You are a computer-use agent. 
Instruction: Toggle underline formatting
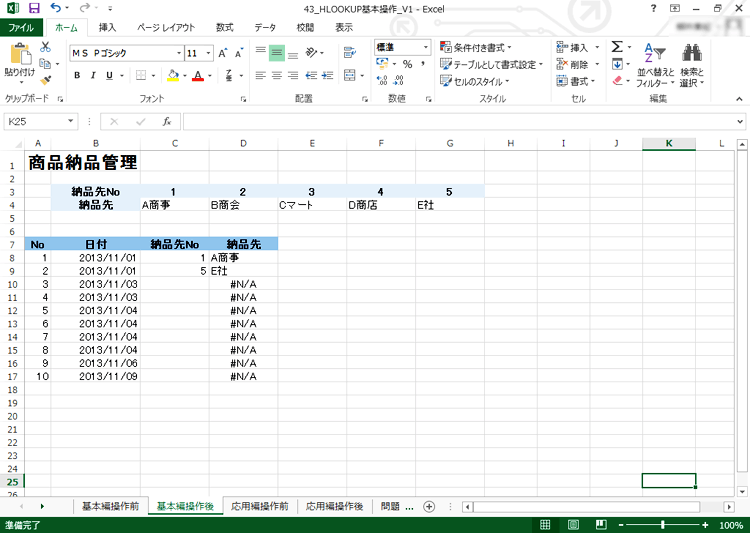[x=110, y=75]
